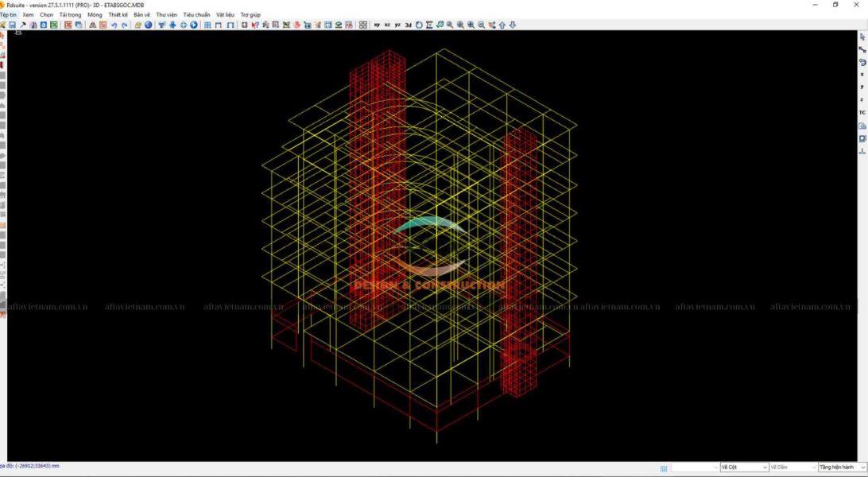This screenshot has height=477, width=868.
Task: Open the 'Vẽ Cột' dropdown
Action: click(744, 467)
